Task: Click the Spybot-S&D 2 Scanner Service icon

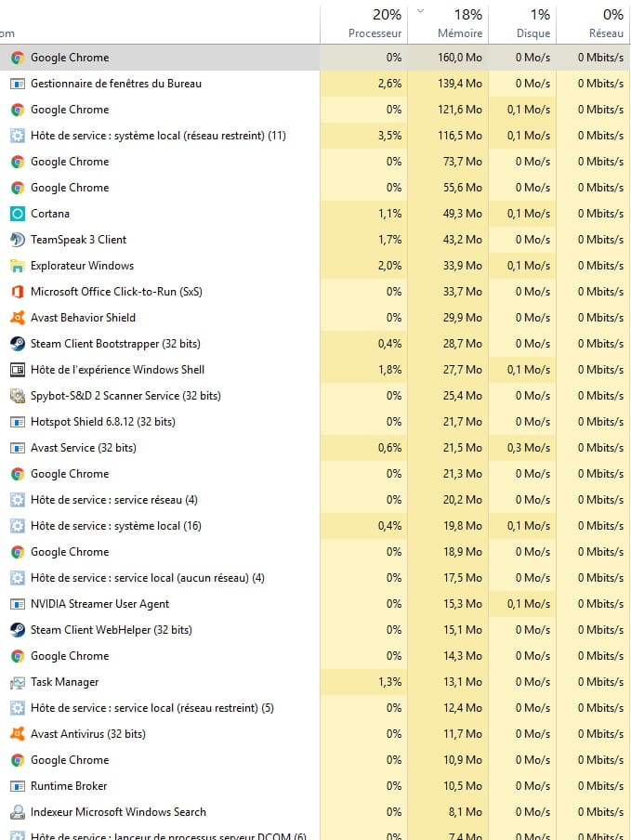Action: (17, 396)
